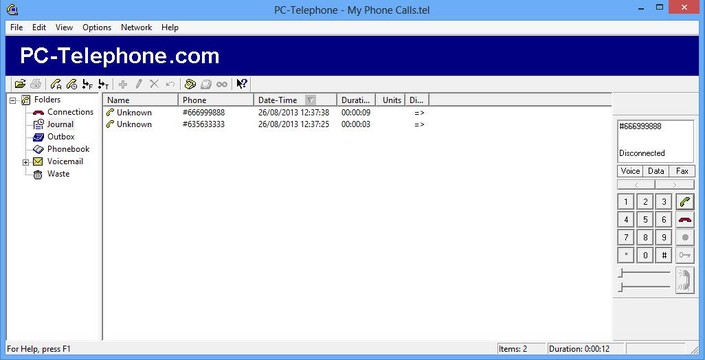
Task: Click the keypad hash key
Action: [x=664, y=255]
